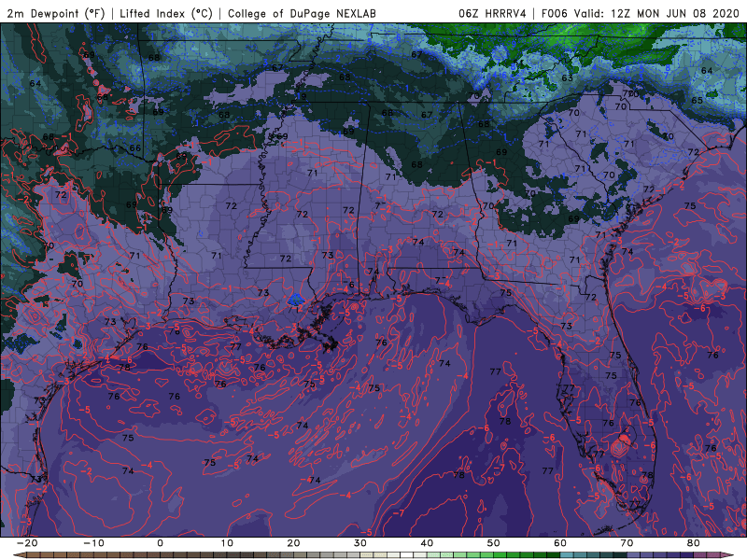Click the '63' dewpoint value on the map
The image size is (747, 560).
tap(567, 78)
